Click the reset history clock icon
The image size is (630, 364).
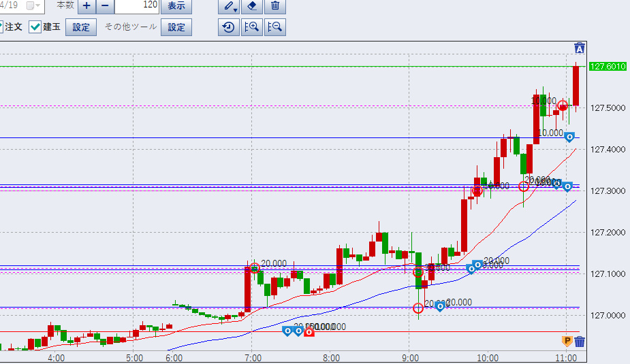click(230, 27)
